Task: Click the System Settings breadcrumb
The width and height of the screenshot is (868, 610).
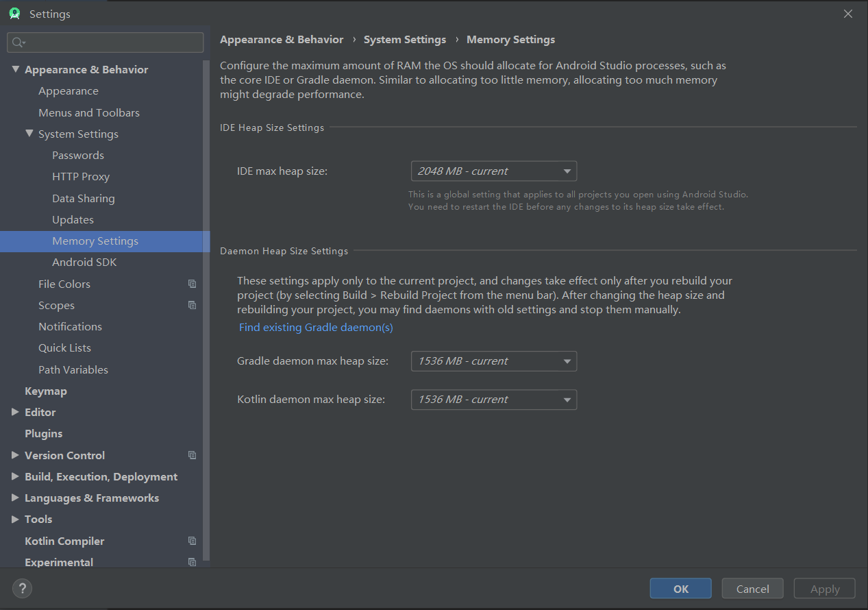Action: (405, 40)
